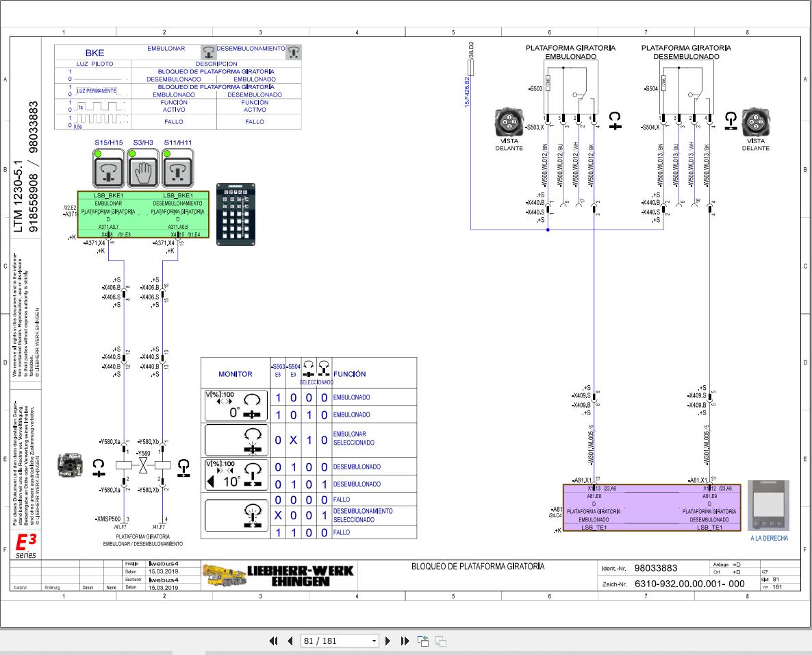Click the -S504,X connector front view image

pos(756,122)
